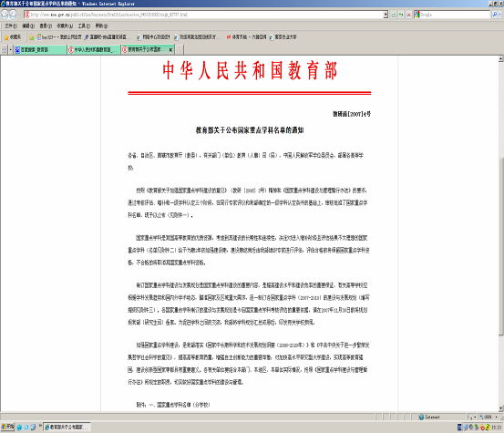Image resolution: width=504 pixels, height=433 pixels.
Task: Open the 查看(V) menu
Action: tap(46, 26)
